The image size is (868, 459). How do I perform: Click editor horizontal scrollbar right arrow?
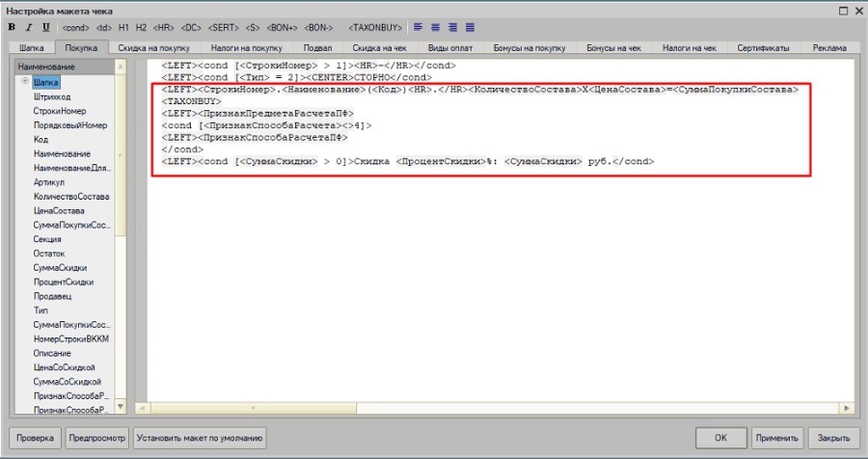[x=848, y=408]
